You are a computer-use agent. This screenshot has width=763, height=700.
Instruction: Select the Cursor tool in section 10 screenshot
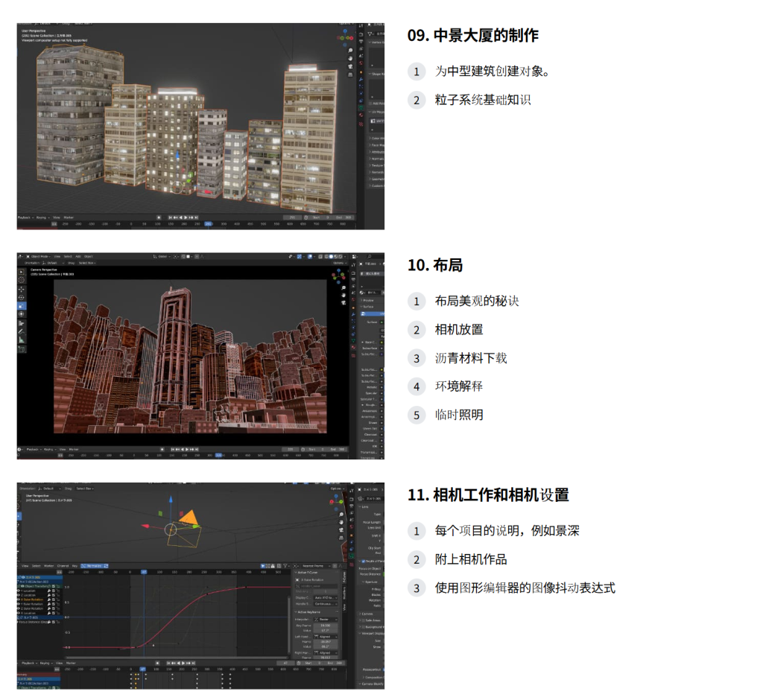pyautogui.click(x=22, y=280)
